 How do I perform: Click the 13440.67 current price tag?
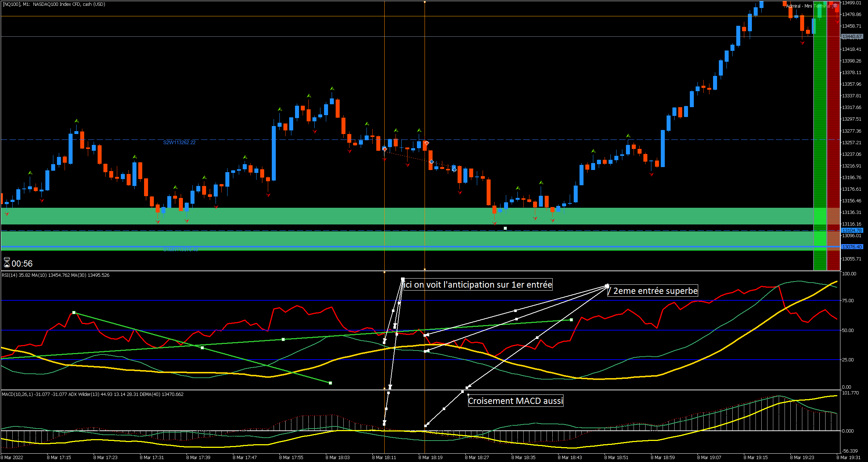[x=852, y=37]
